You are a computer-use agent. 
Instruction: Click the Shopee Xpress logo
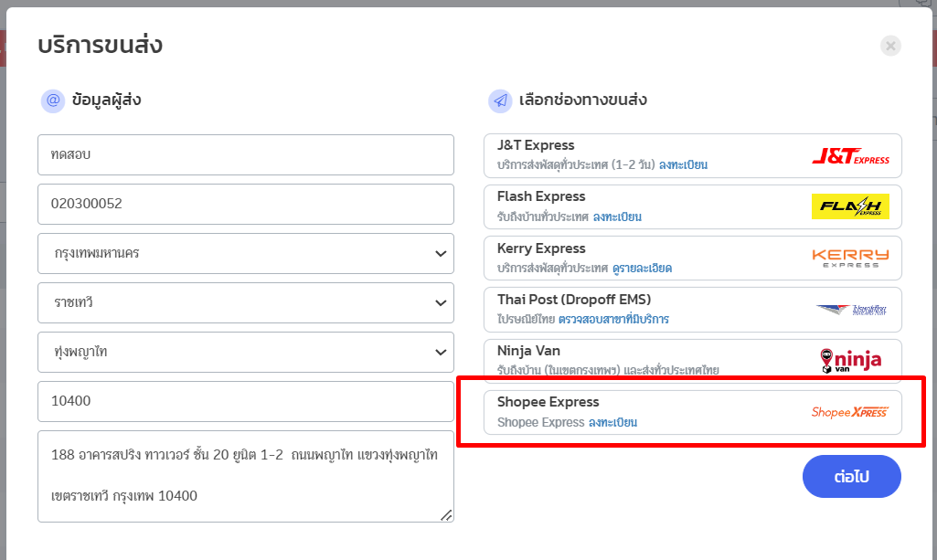[849, 412]
